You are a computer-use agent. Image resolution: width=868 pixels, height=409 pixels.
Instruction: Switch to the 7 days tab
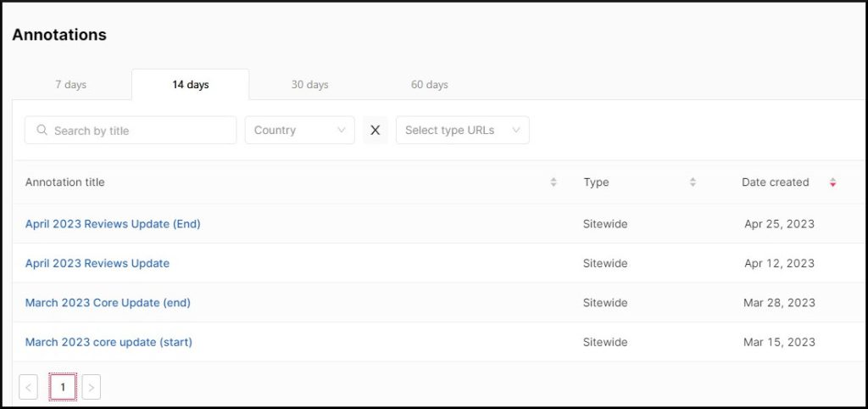point(70,85)
